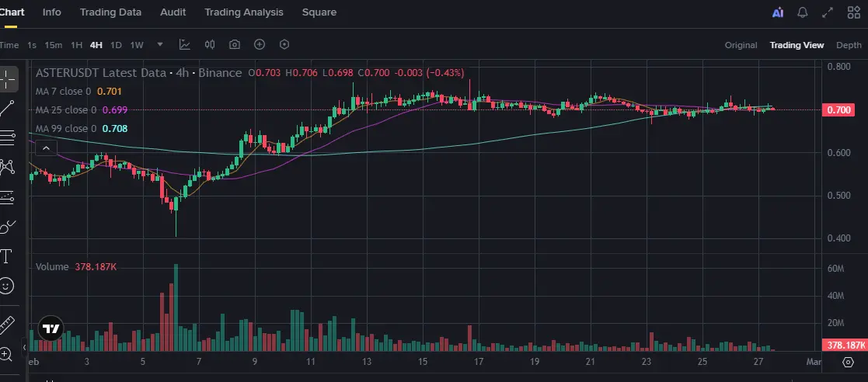This screenshot has height=382, width=868.
Task: Click the volume tag 378.187K on axis
Action: (x=845, y=346)
